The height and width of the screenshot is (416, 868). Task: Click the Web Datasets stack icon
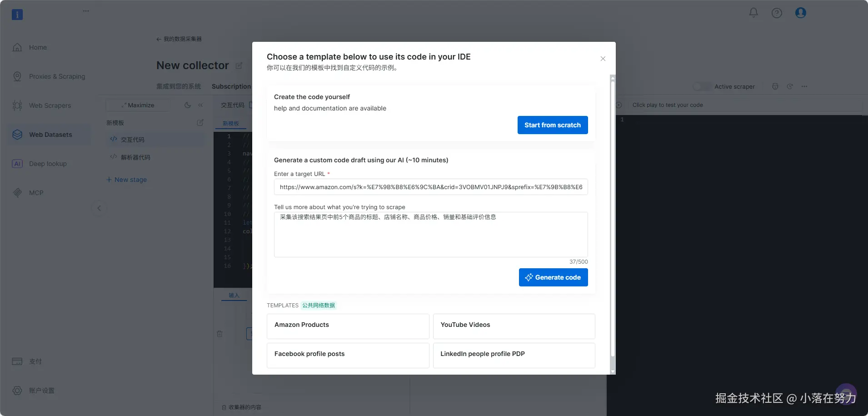pos(17,135)
